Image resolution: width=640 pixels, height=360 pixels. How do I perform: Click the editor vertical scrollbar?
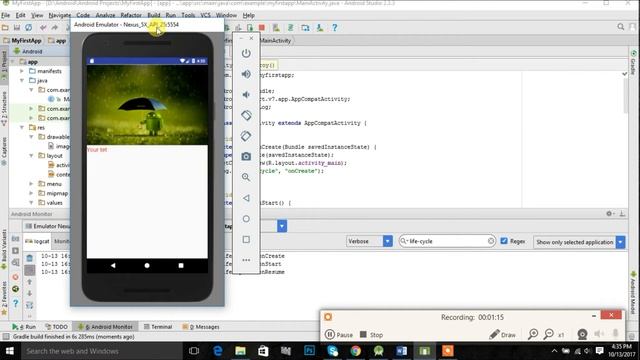click(x=625, y=97)
